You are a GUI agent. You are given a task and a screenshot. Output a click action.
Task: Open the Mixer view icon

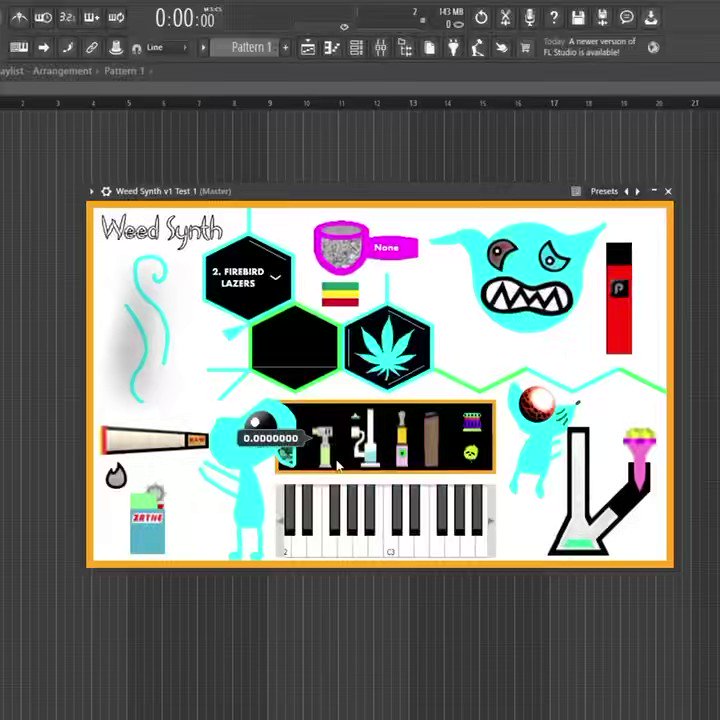(x=381, y=47)
